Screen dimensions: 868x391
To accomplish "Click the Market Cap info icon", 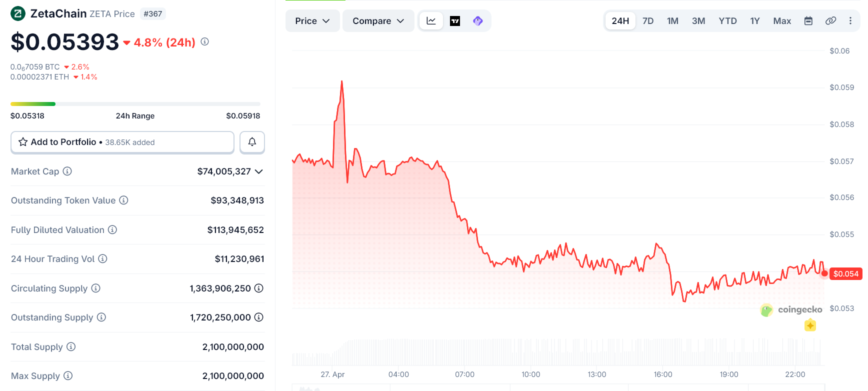I will pos(67,171).
